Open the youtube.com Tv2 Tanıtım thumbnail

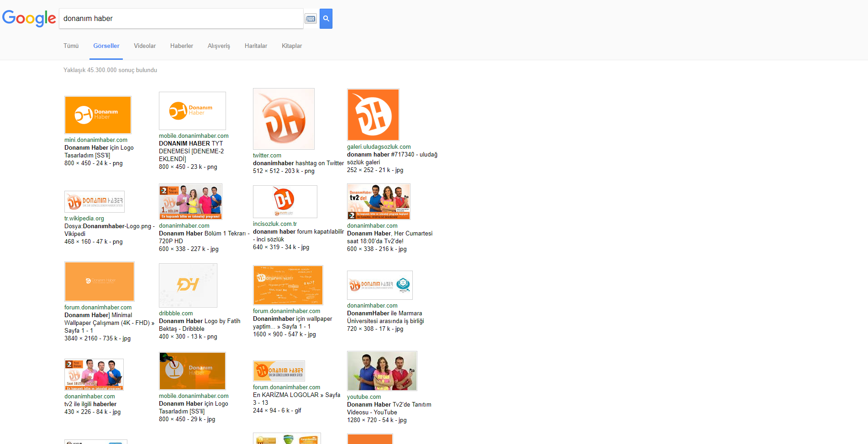[382, 371]
